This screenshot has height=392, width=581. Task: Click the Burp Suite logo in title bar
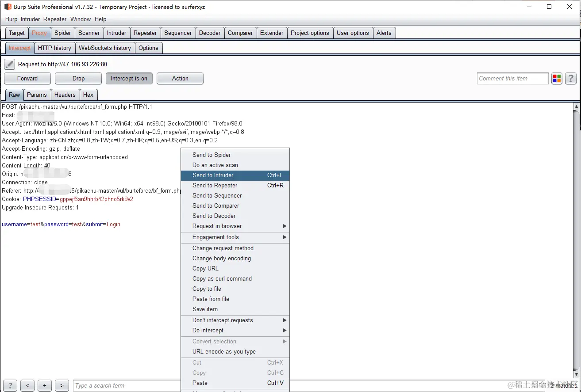pyautogui.click(x=8, y=7)
